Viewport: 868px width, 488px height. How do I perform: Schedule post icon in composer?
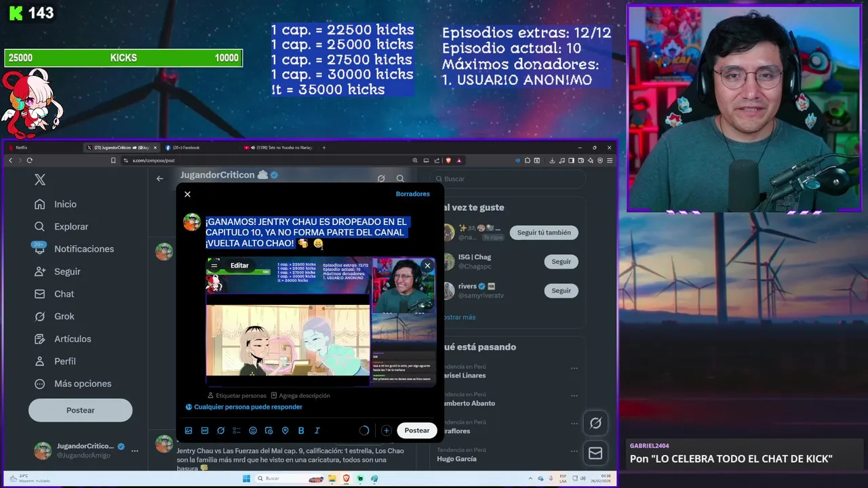(269, 430)
